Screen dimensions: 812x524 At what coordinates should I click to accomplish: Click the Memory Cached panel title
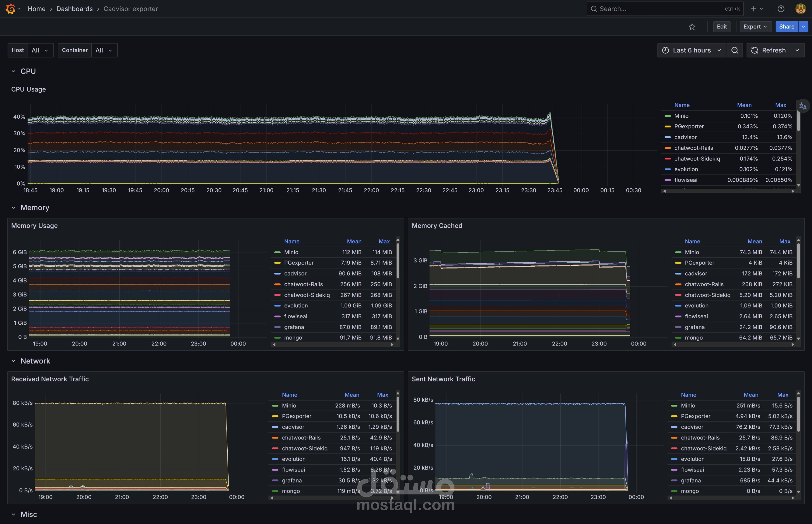pyautogui.click(x=437, y=226)
